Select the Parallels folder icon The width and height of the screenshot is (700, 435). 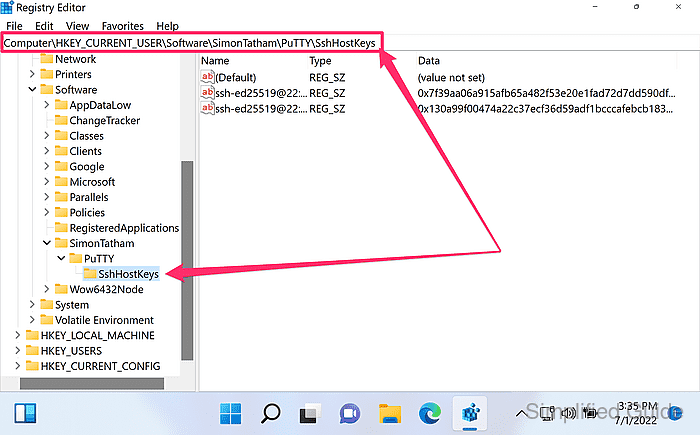(x=61, y=197)
